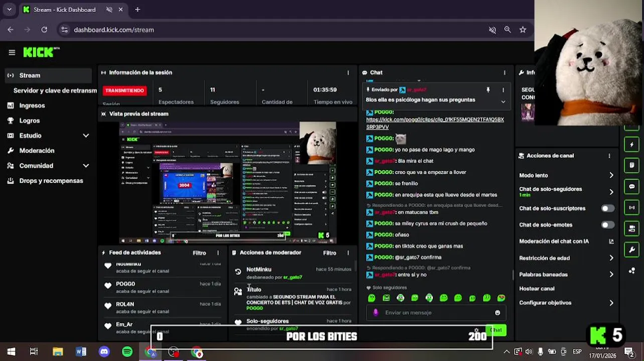Viewport: 644px width, 361px height.
Task: Click the chat bubble icon in the right rail
Action: (x=631, y=187)
